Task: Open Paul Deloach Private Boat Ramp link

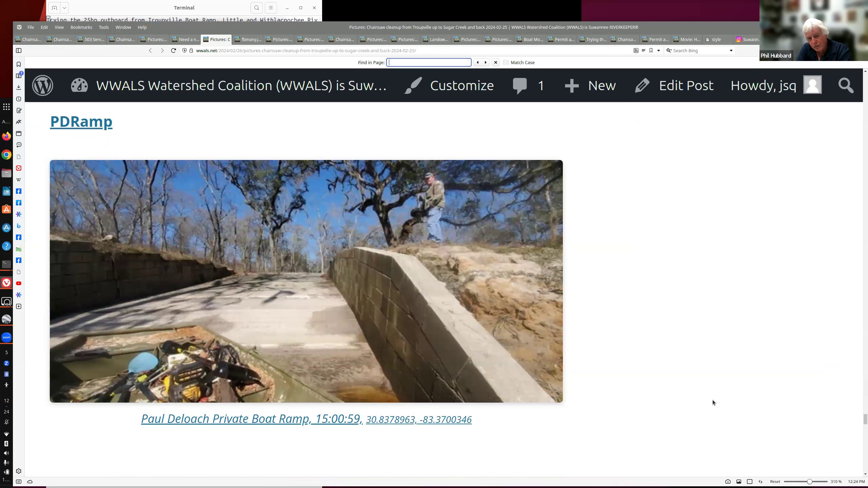Action: pyautogui.click(x=252, y=419)
